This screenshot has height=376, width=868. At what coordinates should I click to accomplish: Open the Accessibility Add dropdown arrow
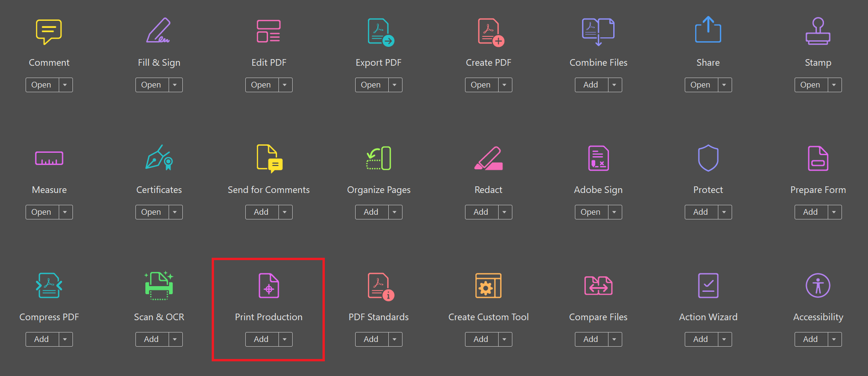coord(834,340)
